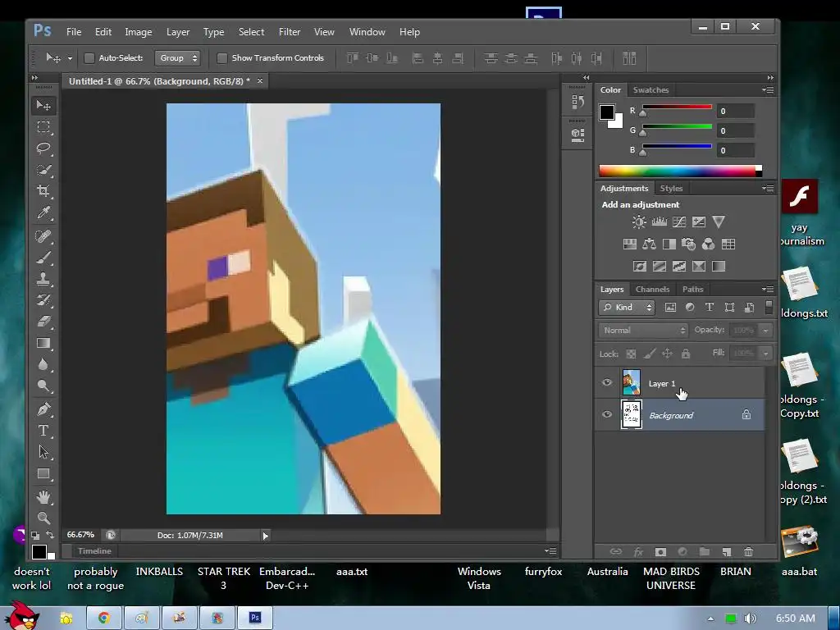Select the Lasso tool
This screenshot has height=630, width=840.
pyautogui.click(x=43, y=148)
